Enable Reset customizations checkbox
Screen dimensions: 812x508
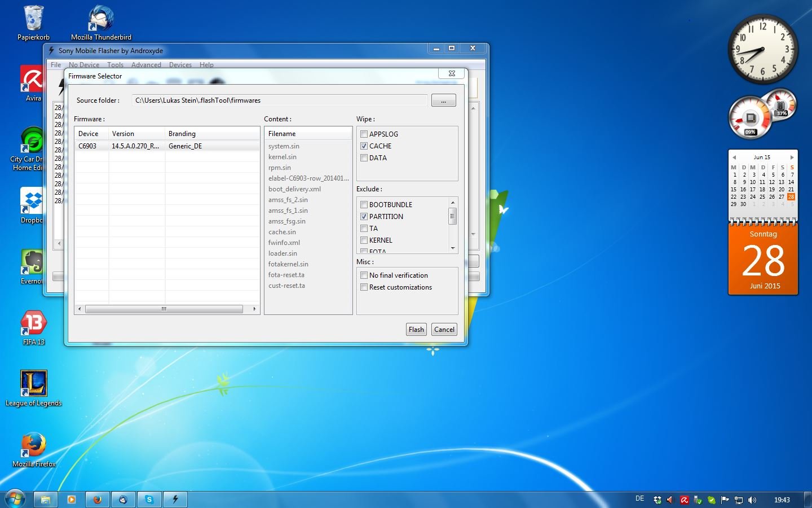point(364,287)
